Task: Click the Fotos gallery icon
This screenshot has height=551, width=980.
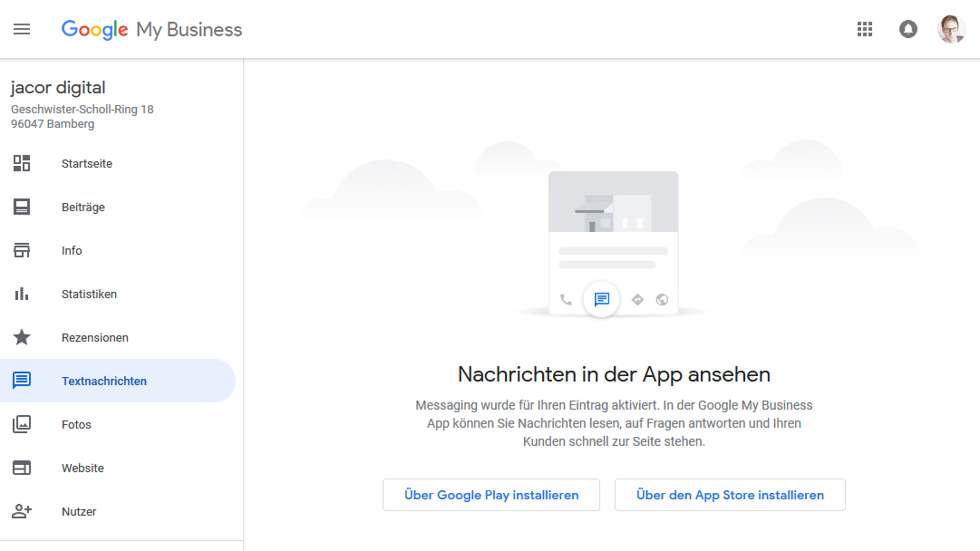Action: pos(22,424)
